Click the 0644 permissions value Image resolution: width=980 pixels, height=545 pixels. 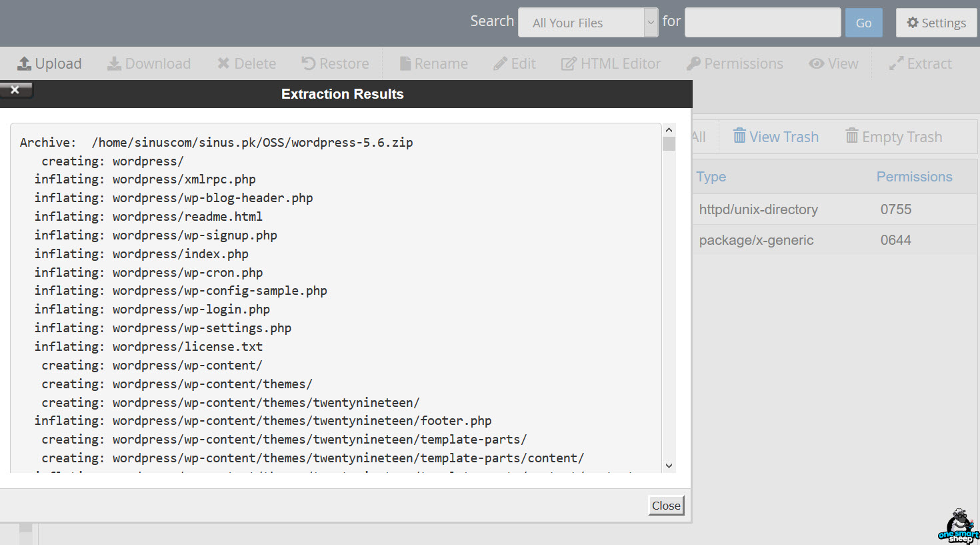(895, 240)
